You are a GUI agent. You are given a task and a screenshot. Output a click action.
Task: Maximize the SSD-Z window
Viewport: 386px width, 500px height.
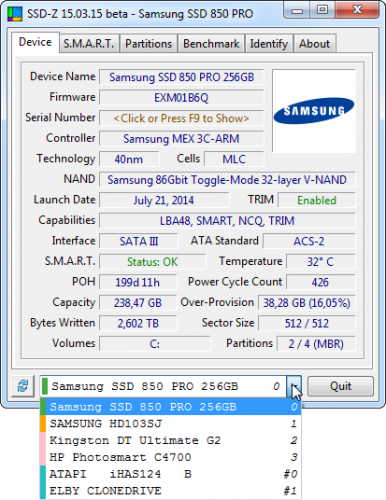point(322,10)
